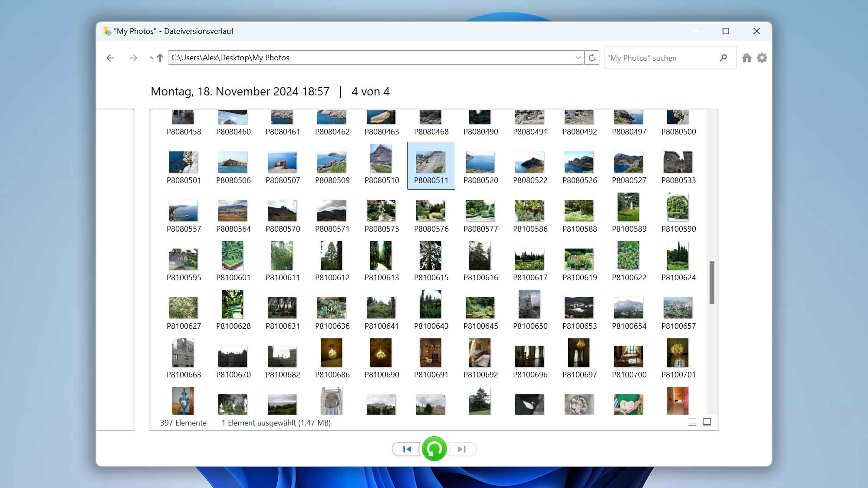868x488 pixels.
Task: Select photo P8100696
Action: click(x=530, y=360)
